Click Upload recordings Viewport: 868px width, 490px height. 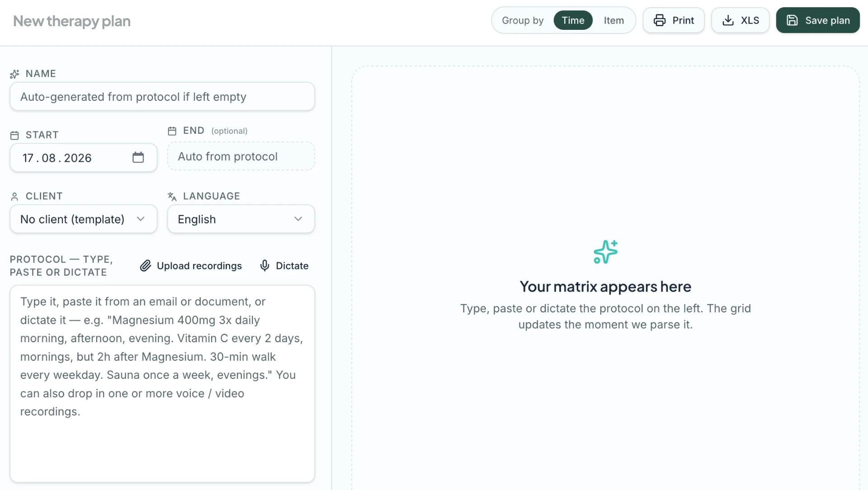point(191,266)
